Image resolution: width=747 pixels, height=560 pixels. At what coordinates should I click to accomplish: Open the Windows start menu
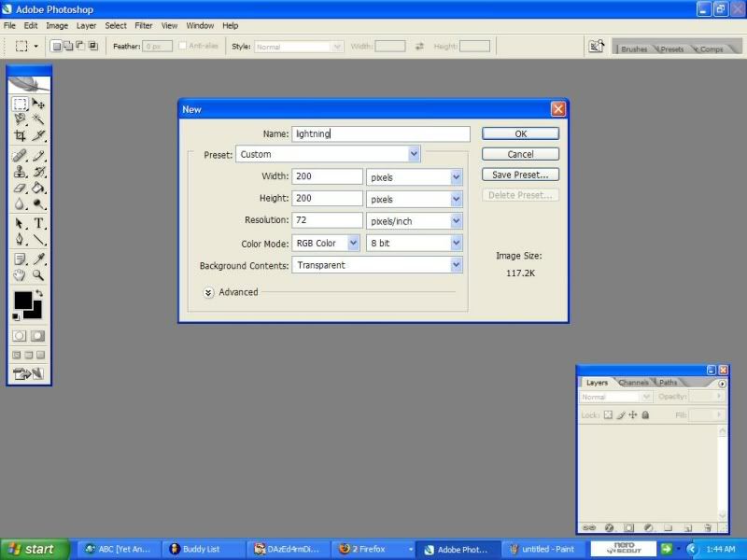pyautogui.click(x=35, y=549)
